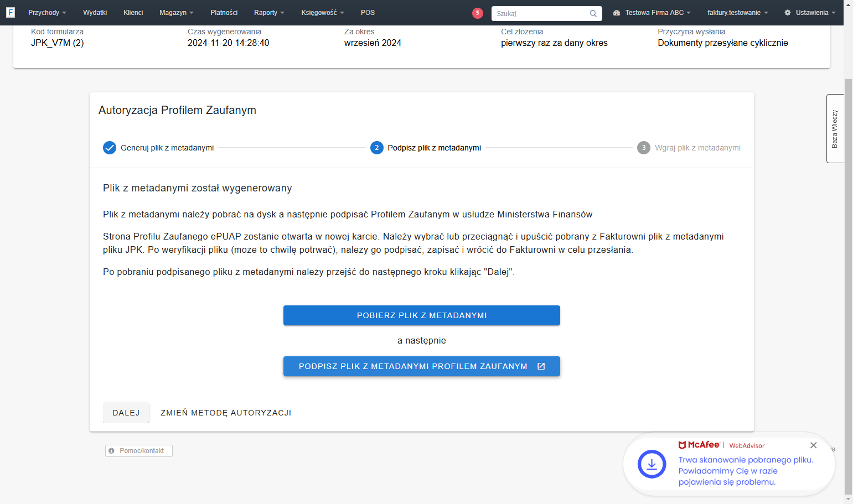
Task: Click Podpisz plik z metadanymi Profilem Zaufanym
Action: [x=422, y=366]
